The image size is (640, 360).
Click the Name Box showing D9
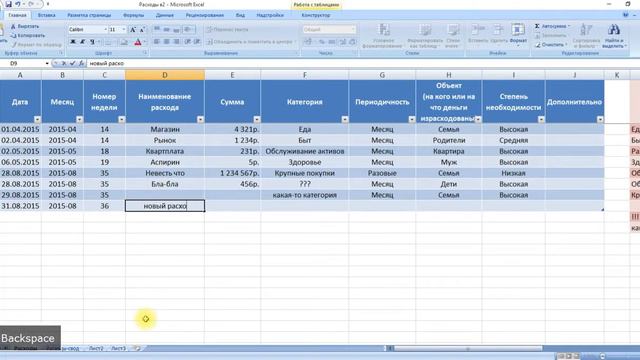(24, 63)
